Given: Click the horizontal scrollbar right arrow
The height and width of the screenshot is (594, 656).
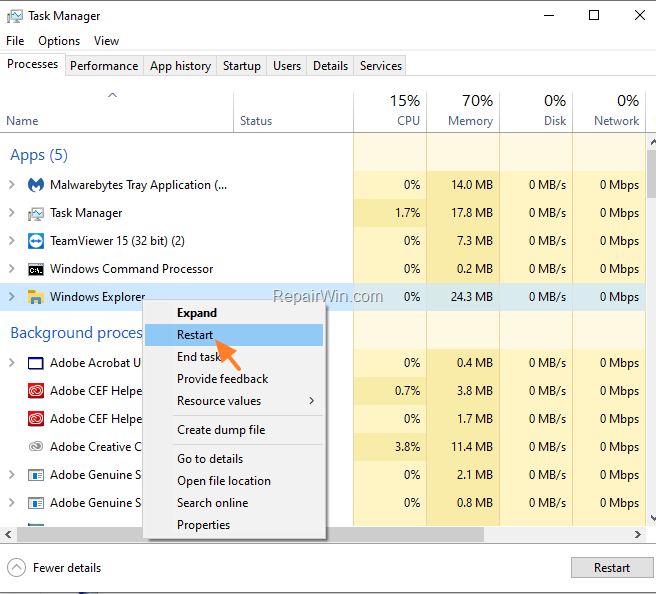Looking at the screenshot, I should [x=638, y=535].
